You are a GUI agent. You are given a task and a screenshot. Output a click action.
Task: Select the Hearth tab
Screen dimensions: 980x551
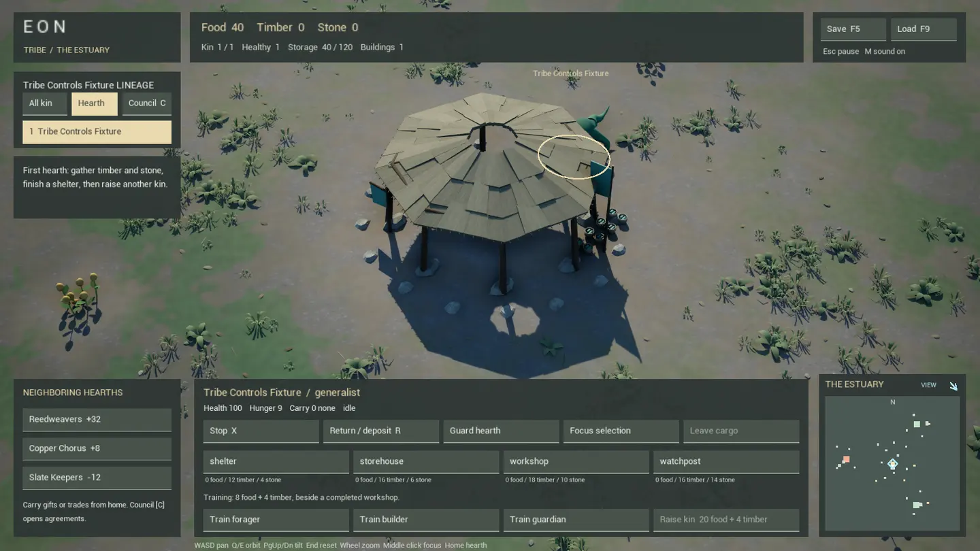(x=95, y=103)
